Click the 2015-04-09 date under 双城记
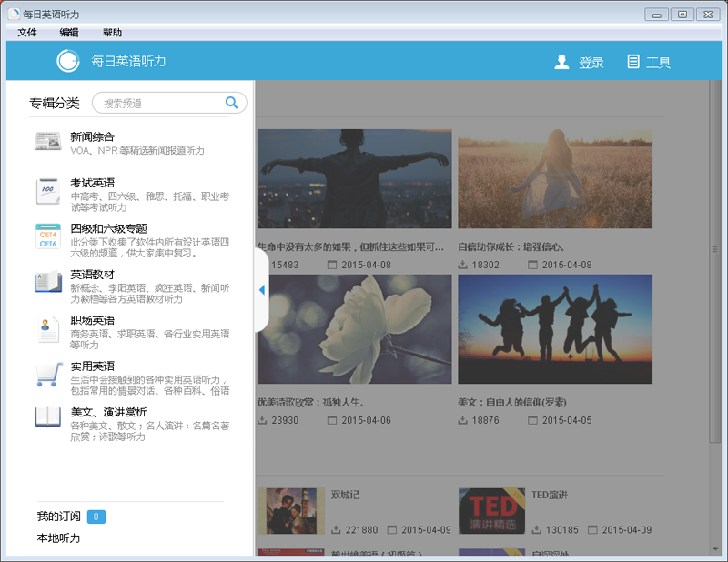 pos(426,529)
